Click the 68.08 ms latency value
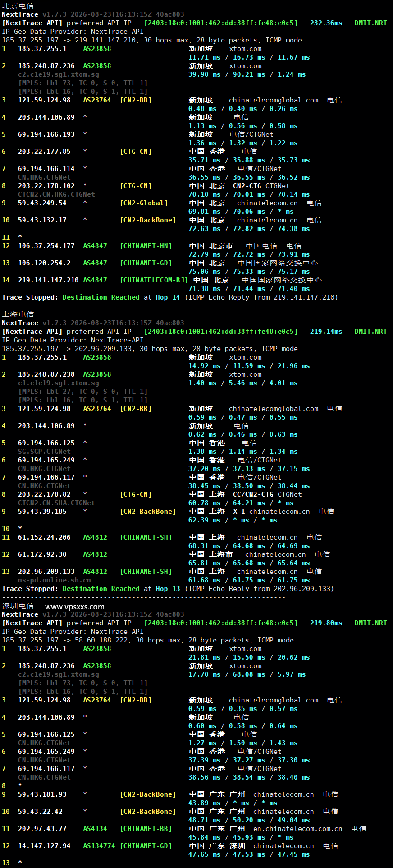 point(249,674)
